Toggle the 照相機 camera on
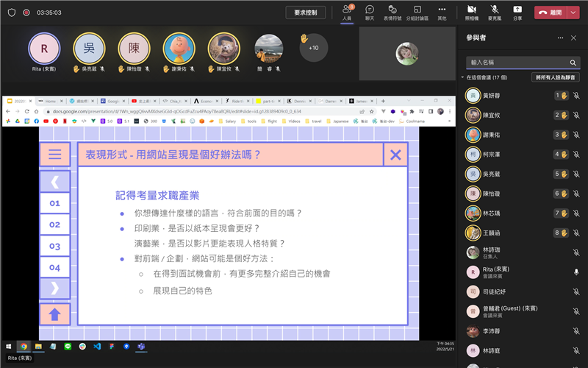The image size is (588, 368). tap(471, 11)
